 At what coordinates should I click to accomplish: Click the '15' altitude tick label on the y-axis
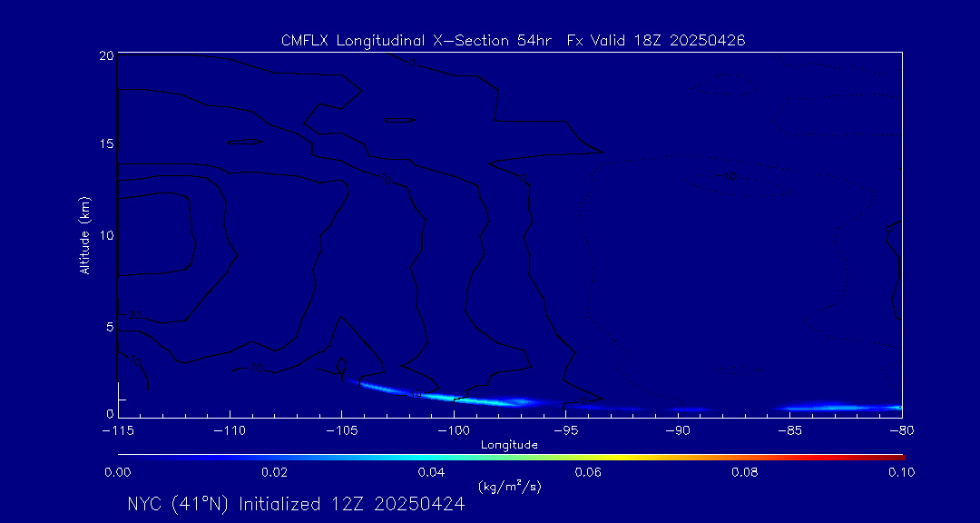[106, 143]
